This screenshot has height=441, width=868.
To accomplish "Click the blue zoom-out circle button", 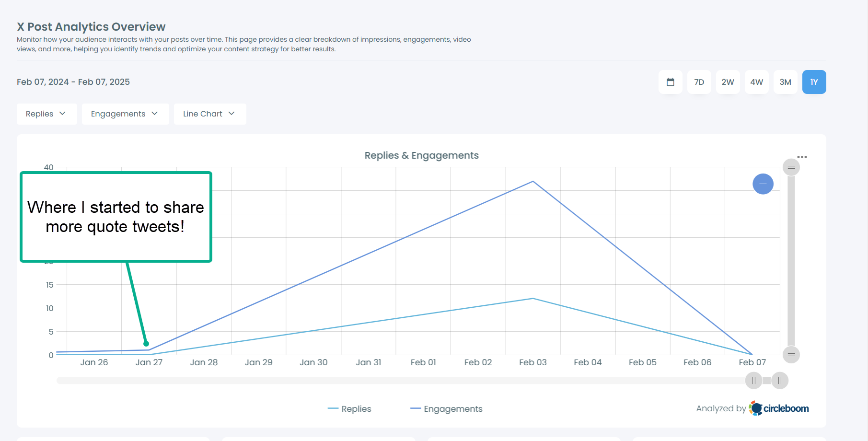I will click(x=763, y=184).
